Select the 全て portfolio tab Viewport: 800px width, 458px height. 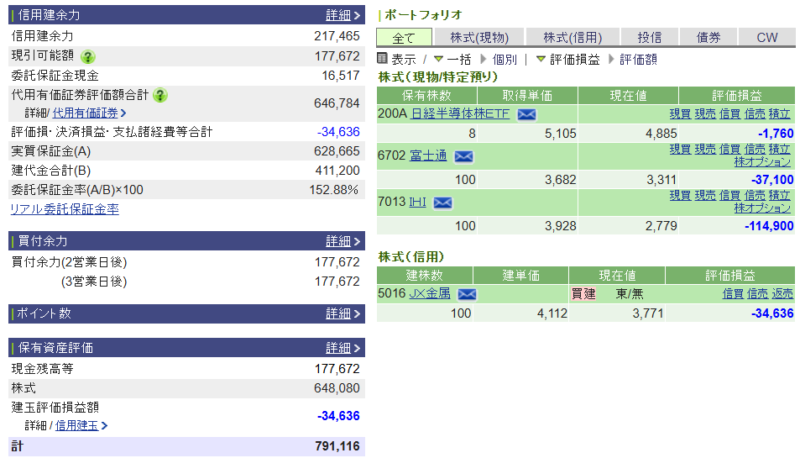(x=404, y=38)
